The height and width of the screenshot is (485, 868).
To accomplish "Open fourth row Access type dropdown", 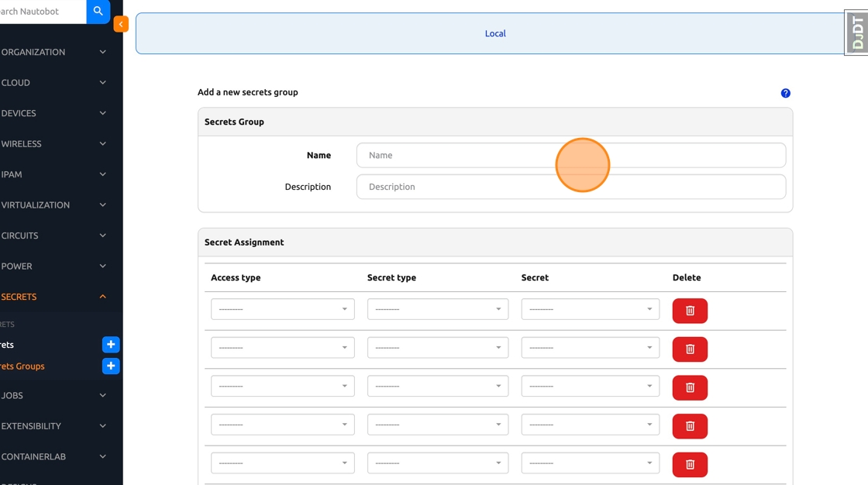I will coord(282,425).
